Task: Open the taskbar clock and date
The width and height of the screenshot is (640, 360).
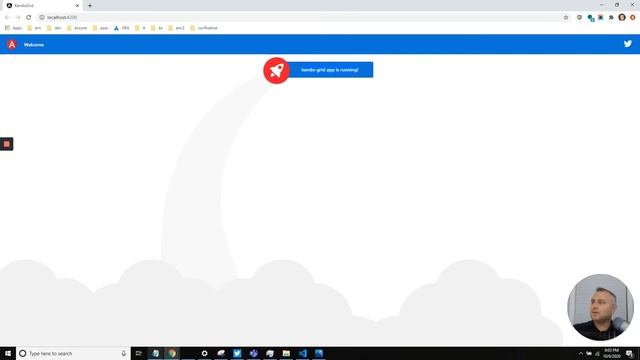Action: (611, 353)
